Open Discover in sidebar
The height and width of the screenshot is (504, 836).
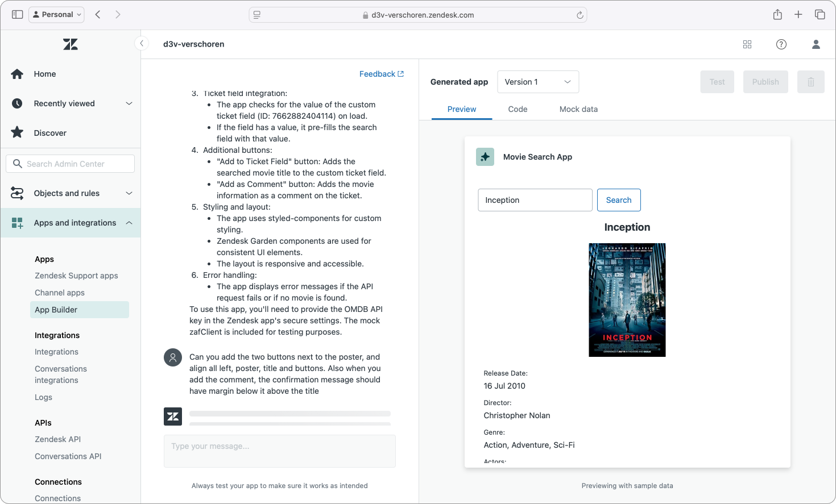(x=50, y=133)
